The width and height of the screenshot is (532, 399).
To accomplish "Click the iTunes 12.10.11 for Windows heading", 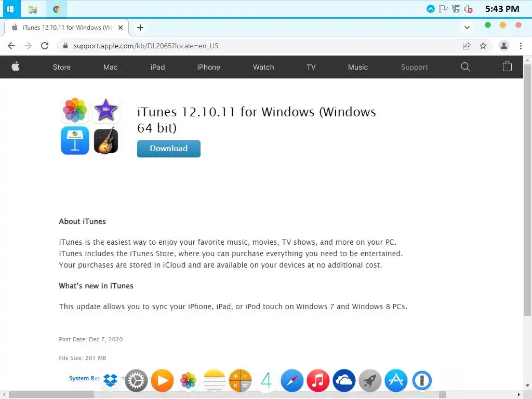I will point(257,120).
